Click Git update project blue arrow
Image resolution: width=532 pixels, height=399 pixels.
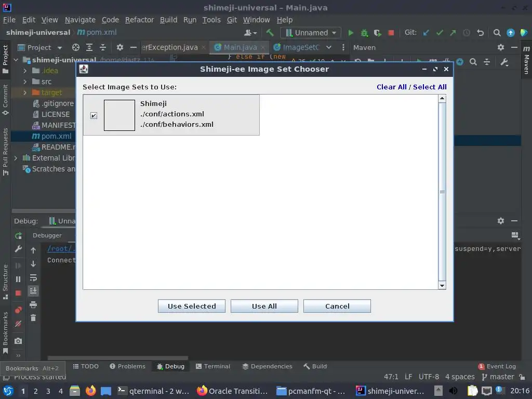pyautogui.click(x=426, y=33)
